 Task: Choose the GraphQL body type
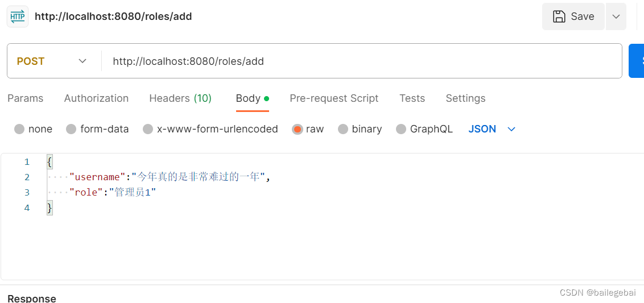pyautogui.click(x=401, y=129)
